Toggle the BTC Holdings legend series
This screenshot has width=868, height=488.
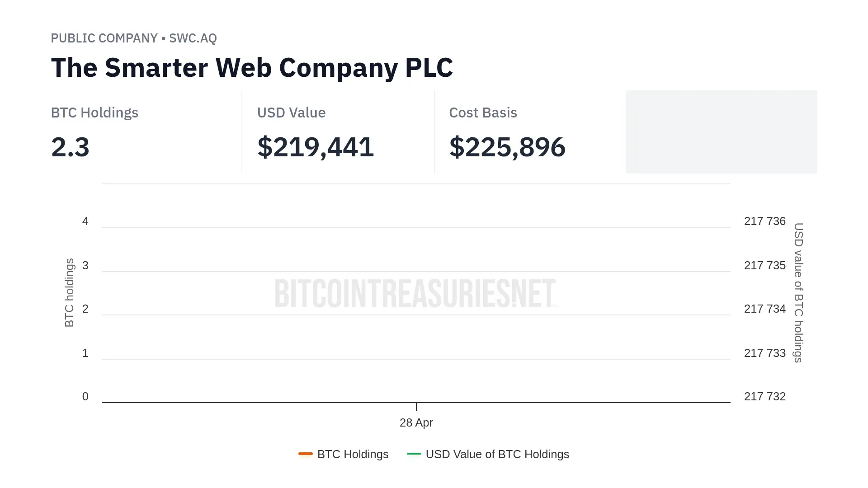[x=353, y=454]
